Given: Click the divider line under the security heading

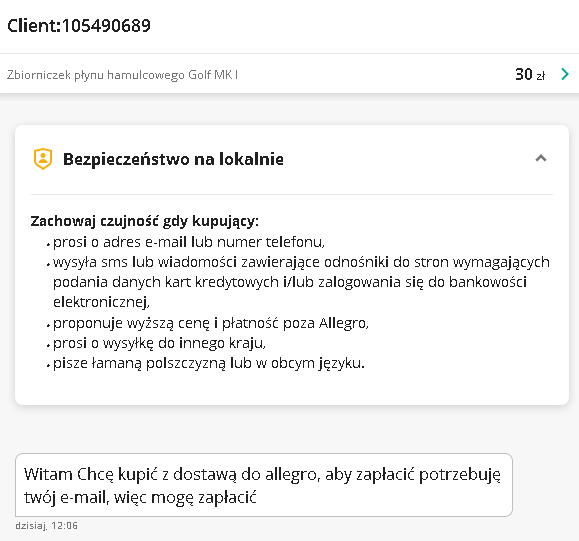Looking at the screenshot, I should tap(292, 194).
